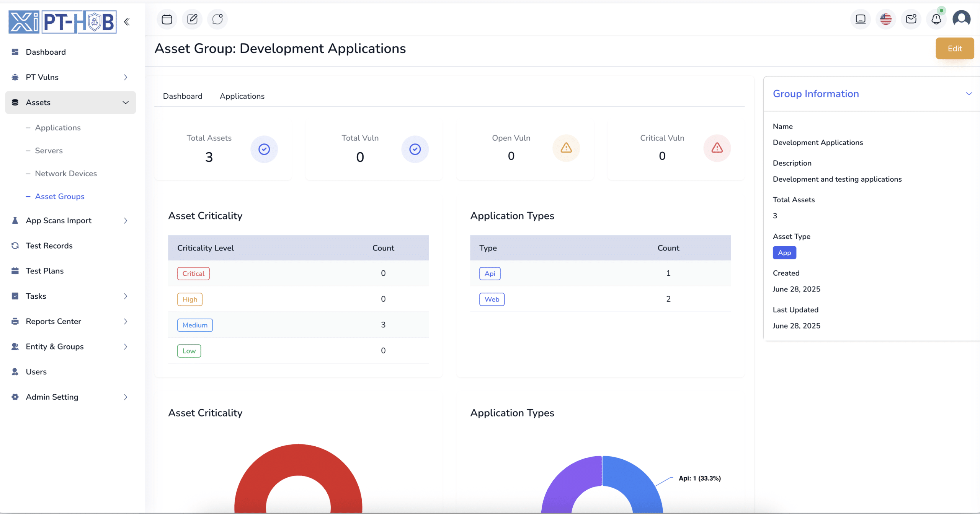This screenshot has width=980, height=514.
Task: Click the Web type badge
Action: tap(492, 299)
